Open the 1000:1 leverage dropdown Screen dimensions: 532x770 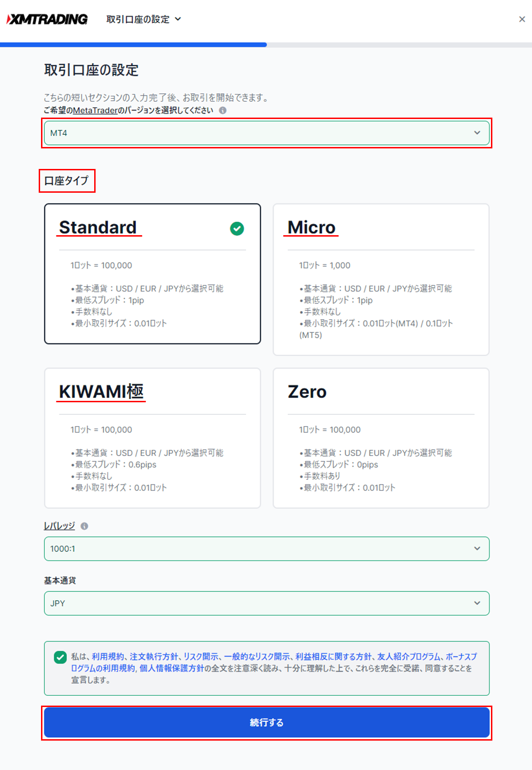[x=267, y=549]
